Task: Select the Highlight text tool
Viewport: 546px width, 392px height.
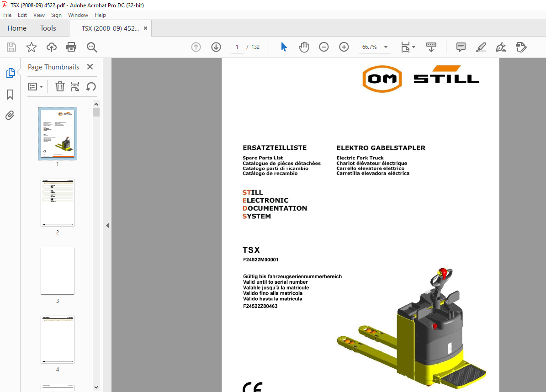Action: tap(481, 47)
